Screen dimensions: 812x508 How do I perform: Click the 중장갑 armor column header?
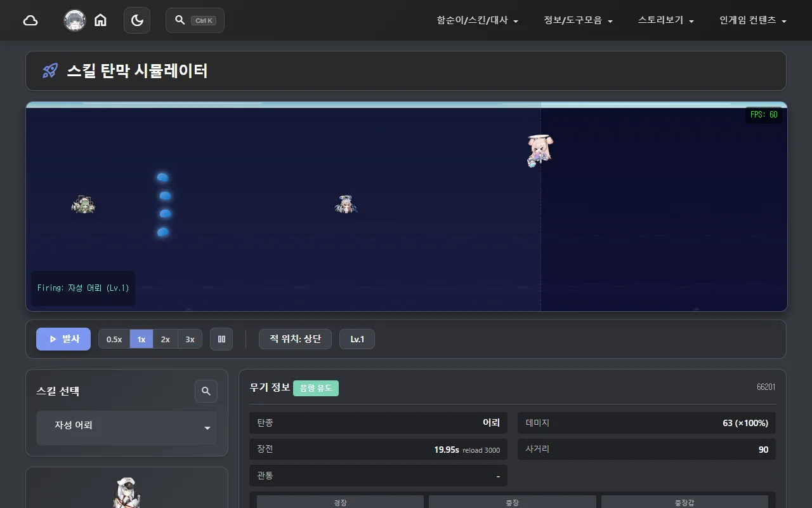684,502
